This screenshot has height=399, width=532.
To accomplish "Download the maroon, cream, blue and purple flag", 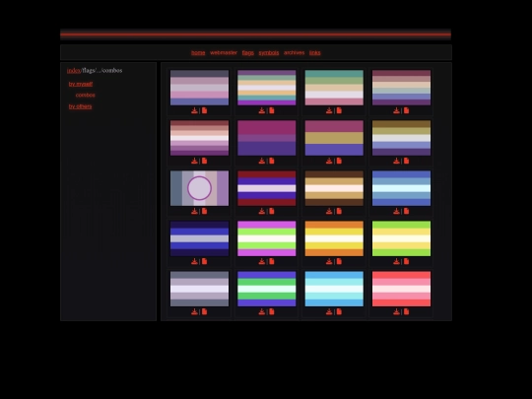I will 396,110.
